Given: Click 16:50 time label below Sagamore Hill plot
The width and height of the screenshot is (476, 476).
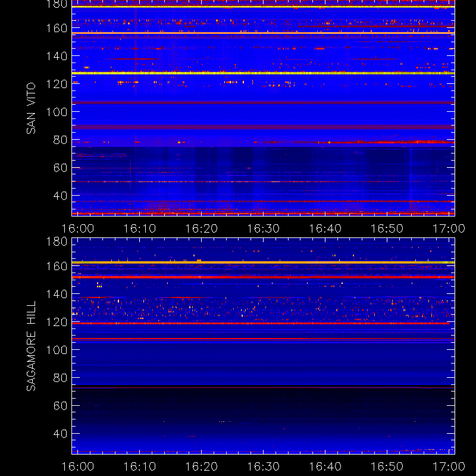Looking at the screenshot, I should [x=387, y=466].
